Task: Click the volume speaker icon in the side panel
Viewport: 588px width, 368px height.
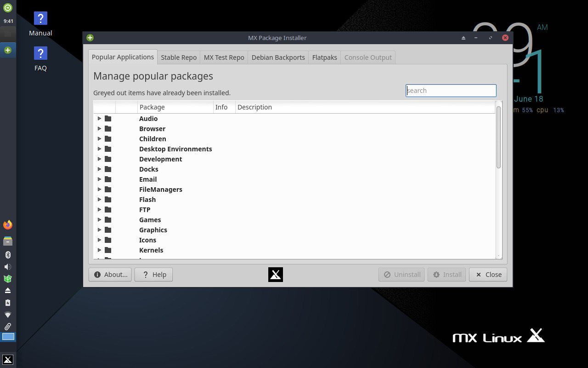Action: point(7,266)
